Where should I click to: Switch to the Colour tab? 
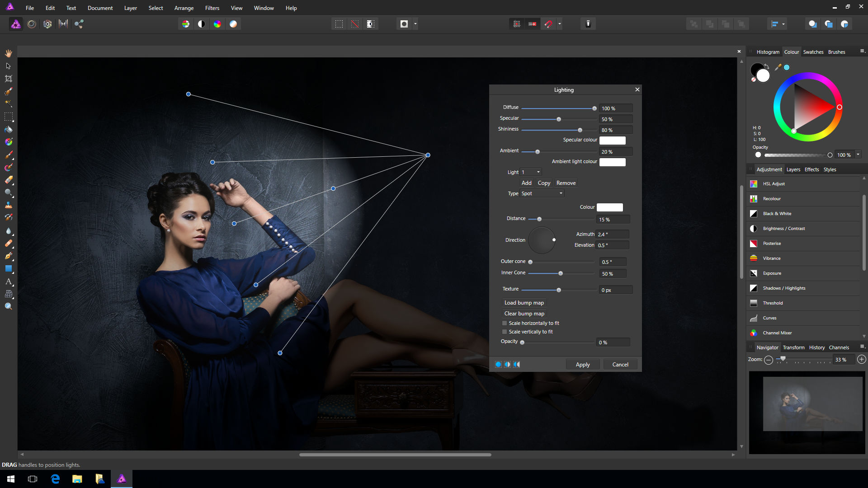tap(791, 52)
